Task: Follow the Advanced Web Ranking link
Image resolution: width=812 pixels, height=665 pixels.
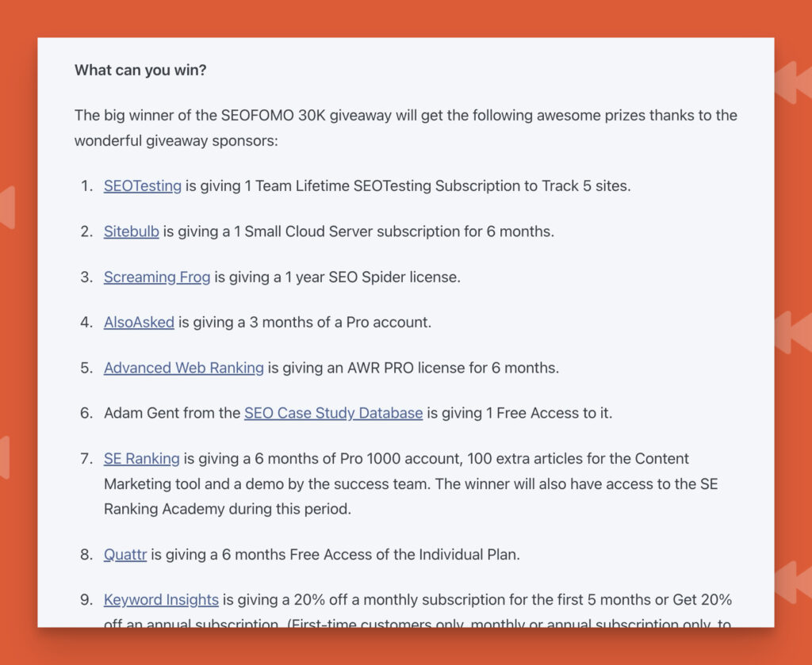Action: (x=184, y=368)
